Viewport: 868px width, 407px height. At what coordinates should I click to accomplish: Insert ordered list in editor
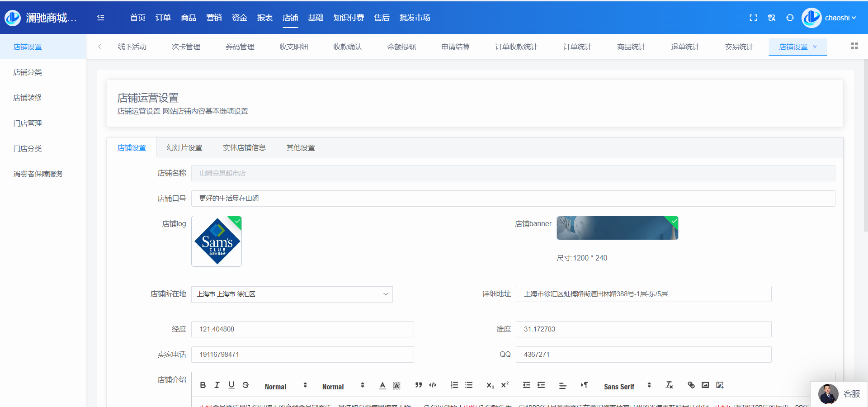[x=454, y=385]
